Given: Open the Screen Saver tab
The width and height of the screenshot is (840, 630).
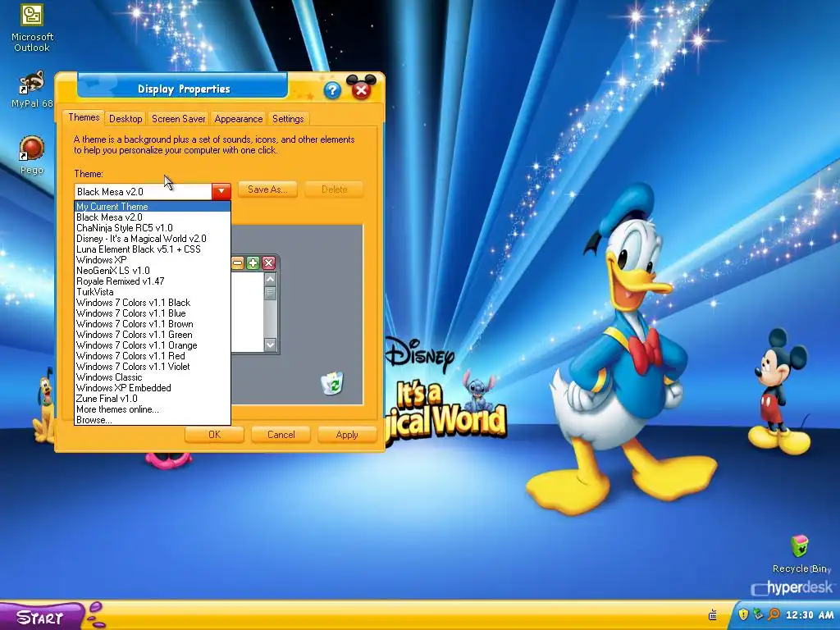Looking at the screenshot, I should pyautogui.click(x=178, y=119).
